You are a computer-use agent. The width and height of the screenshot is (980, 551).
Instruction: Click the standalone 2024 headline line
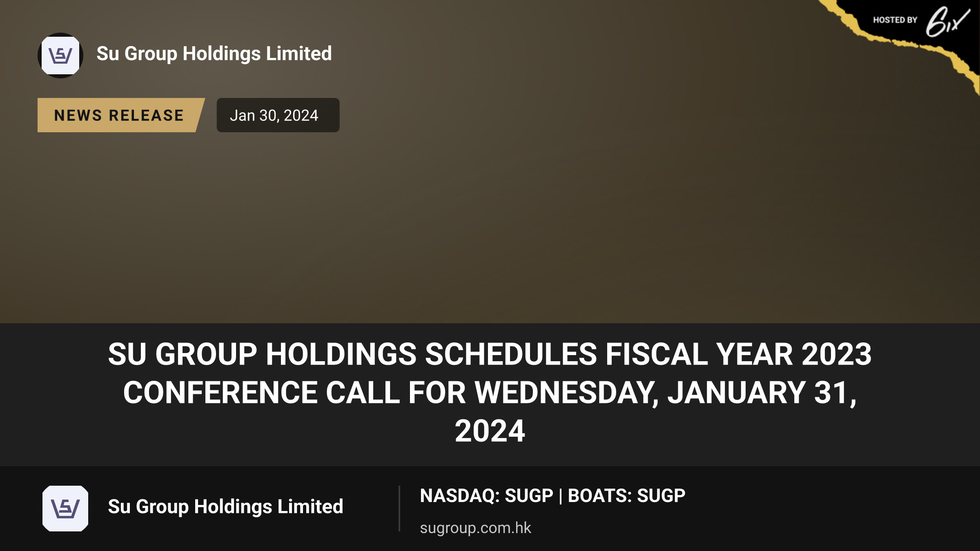pos(490,431)
